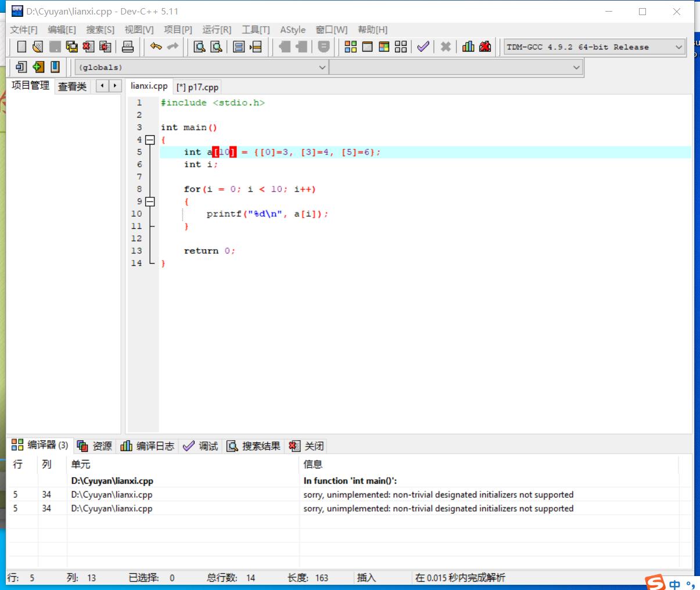
Task: Open the 运行[R] menu
Action: 216,30
